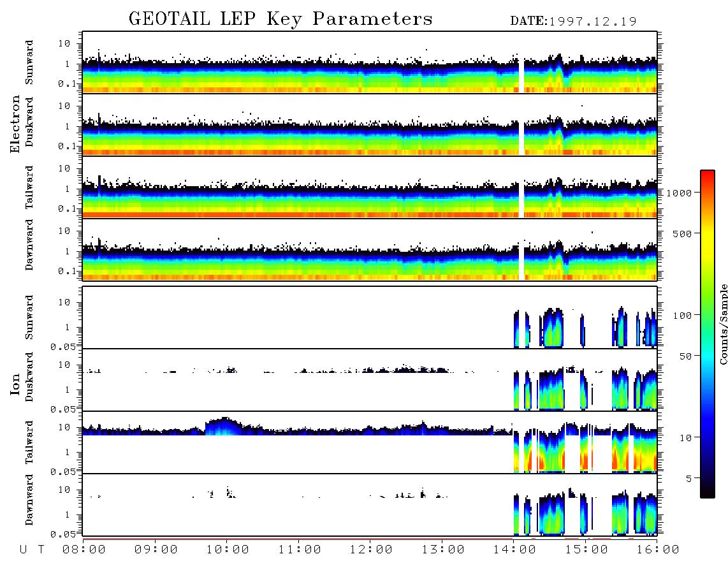Click the 10:00 time tick label
Viewport: 728px width, 561px height.
[x=228, y=550]
